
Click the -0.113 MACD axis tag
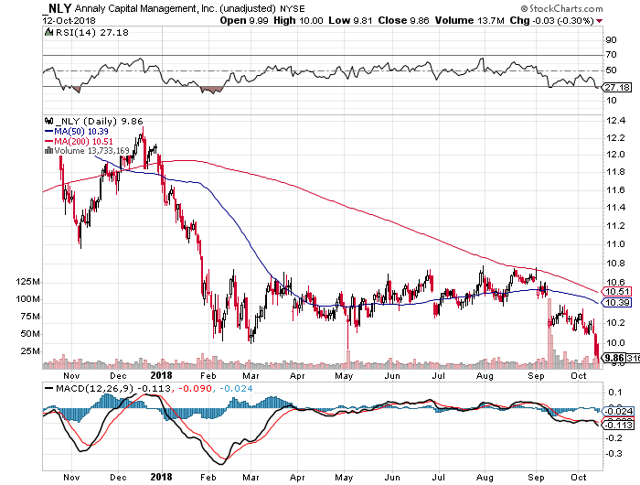pyautogui.click(x=619, y=425)
